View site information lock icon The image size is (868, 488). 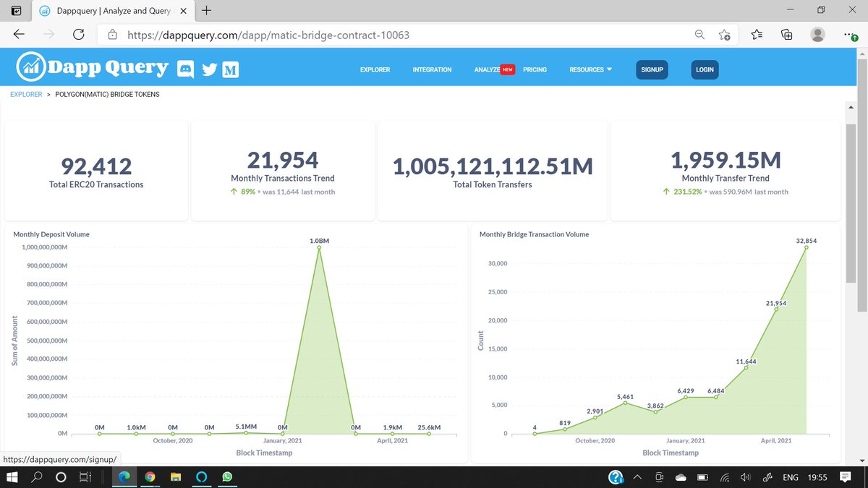[x=112, y=34]
